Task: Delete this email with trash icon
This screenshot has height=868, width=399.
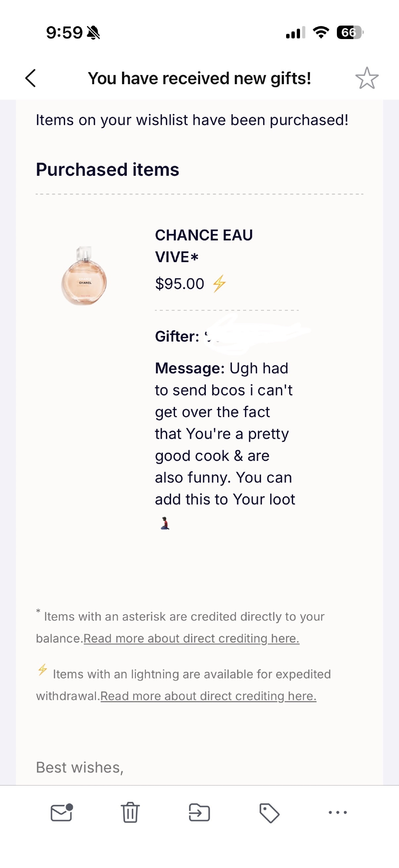Action: (130, 812)
